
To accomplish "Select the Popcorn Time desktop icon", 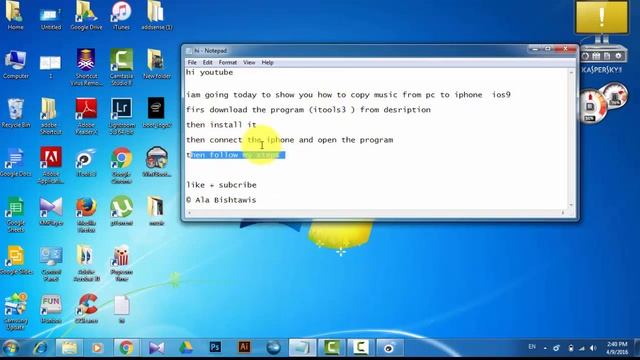I will click(x=121, y=263).
